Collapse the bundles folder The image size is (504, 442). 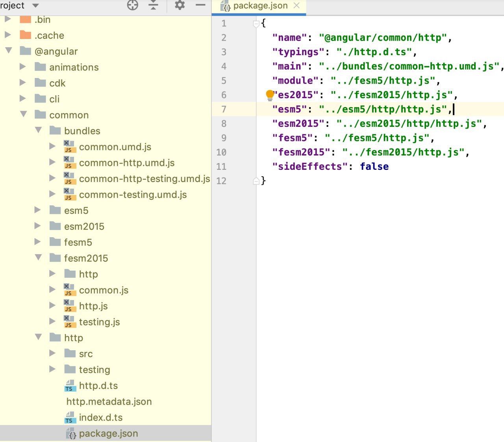[39, 130]
